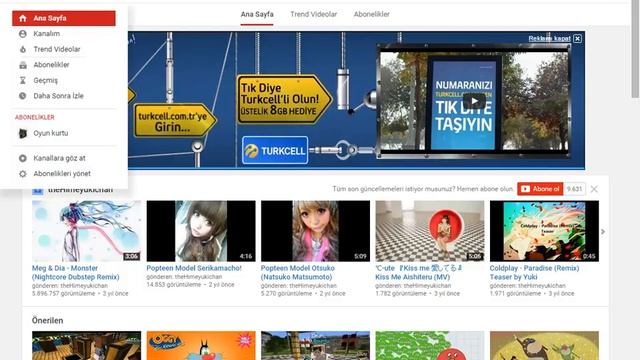
Task: Click the Trend Videolar flame icon
Action: pyautogui.click(x=23, y=49)
